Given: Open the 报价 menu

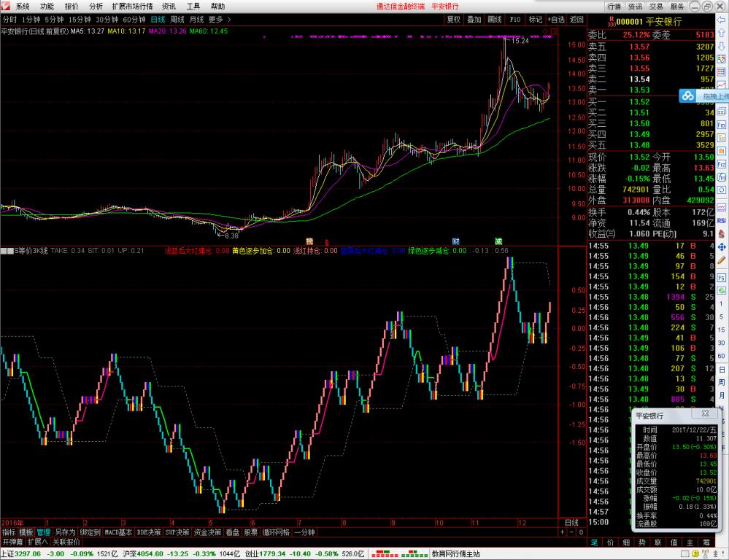Looking at the screenshot, I should (72, 6).
